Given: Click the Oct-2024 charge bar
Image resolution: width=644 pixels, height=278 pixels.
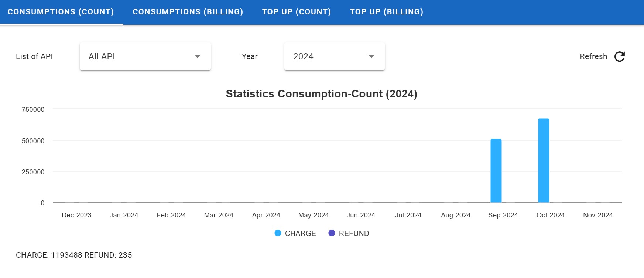Looking at the screenshot, I should tap(544, 161).
